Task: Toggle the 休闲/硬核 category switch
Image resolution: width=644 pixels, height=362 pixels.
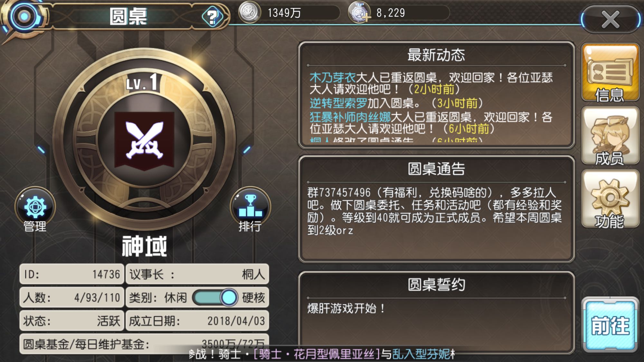Action: 215,297
